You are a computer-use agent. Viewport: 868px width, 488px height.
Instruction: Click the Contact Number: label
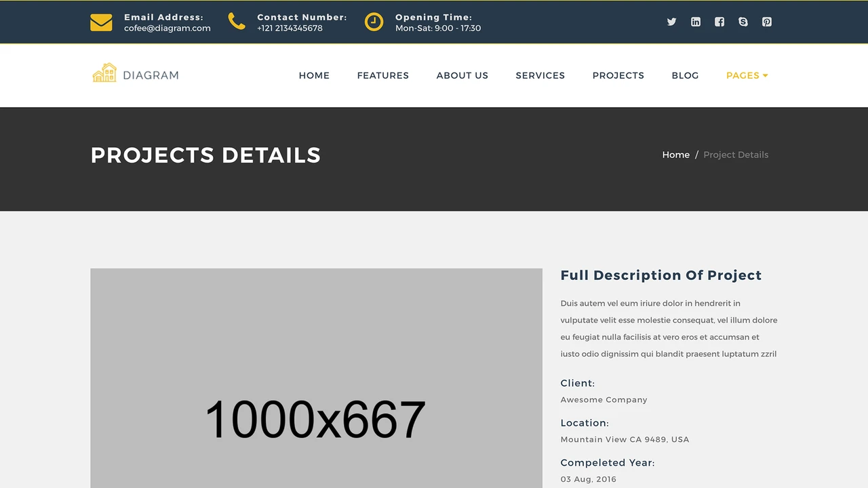click(302, 18)
